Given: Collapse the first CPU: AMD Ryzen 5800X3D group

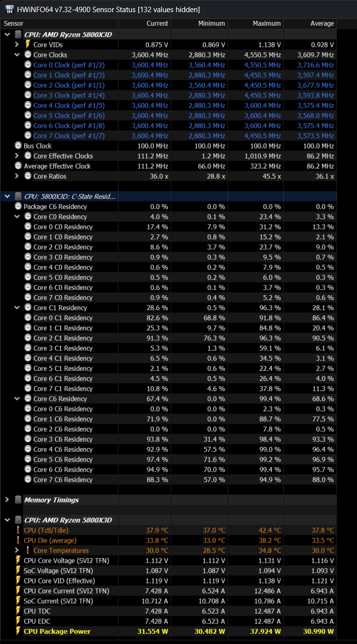Looking at the screenshot, I should pos(7,34).
